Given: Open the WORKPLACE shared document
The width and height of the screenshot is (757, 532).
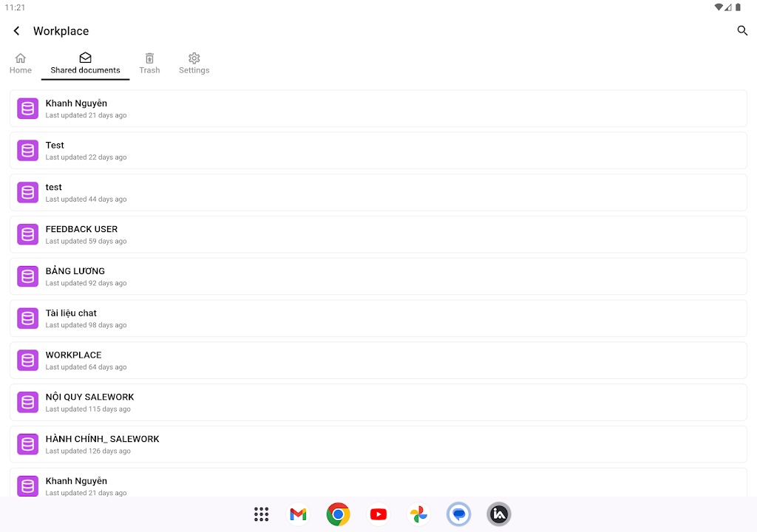Looking at the screenshot, I should [378, 360].
